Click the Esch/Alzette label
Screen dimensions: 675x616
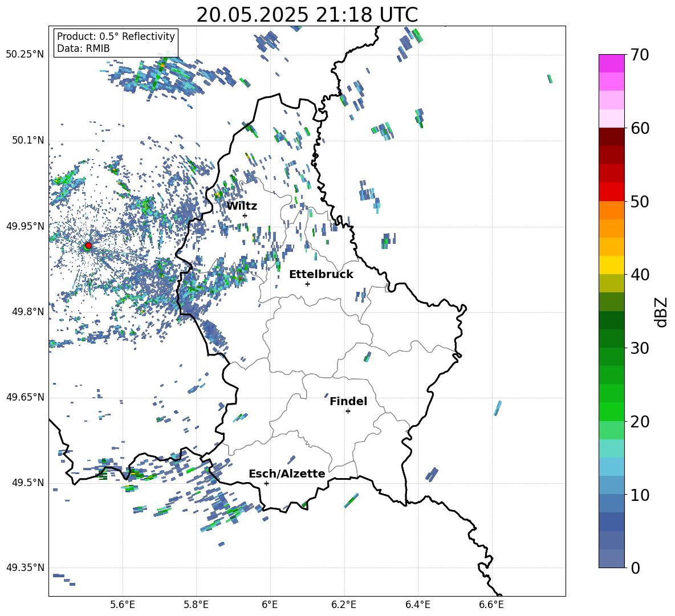[287, 474]
